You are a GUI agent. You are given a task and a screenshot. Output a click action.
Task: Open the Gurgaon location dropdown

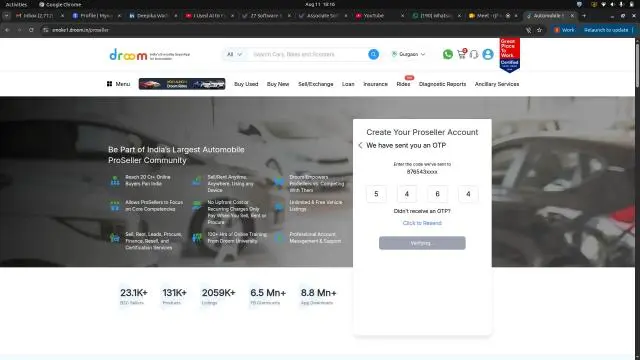click(x=409, y=54)
